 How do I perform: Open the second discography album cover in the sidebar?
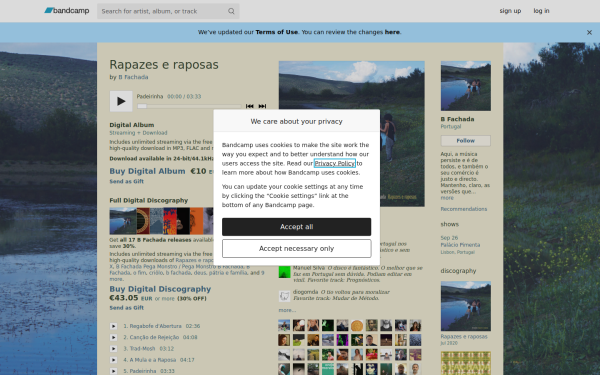pyautogui.click(x=466, y=363)
